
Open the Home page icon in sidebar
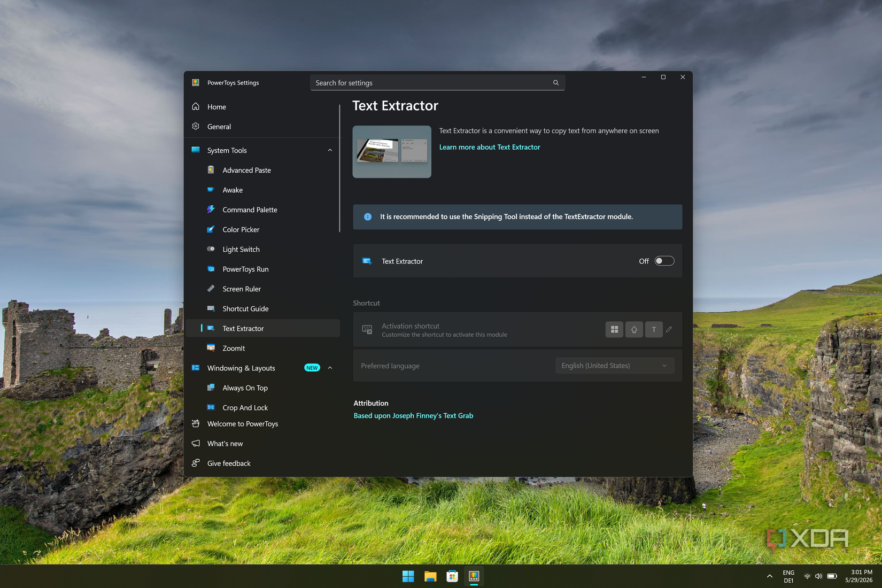click(196, 106)
